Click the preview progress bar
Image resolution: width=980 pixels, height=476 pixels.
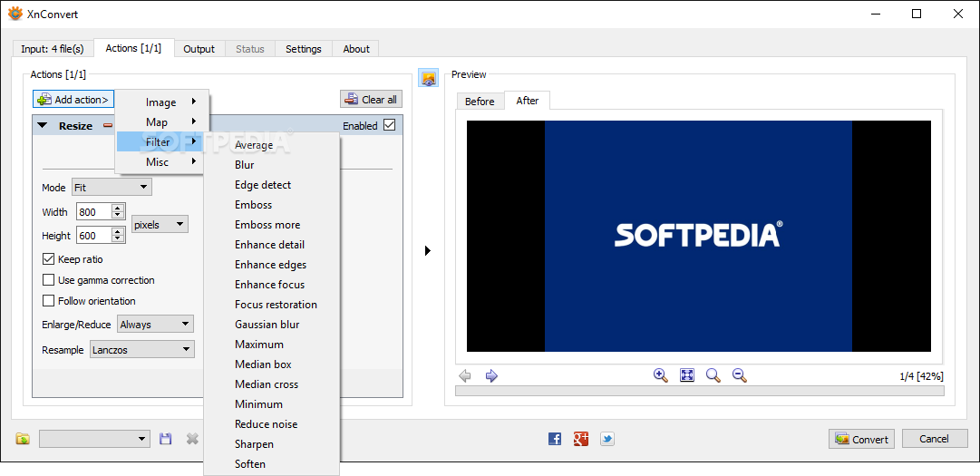[x=699, y=391]
